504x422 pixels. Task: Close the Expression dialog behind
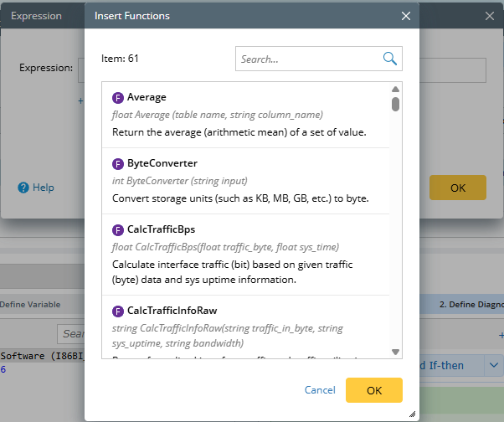click(x=490, y=16)
